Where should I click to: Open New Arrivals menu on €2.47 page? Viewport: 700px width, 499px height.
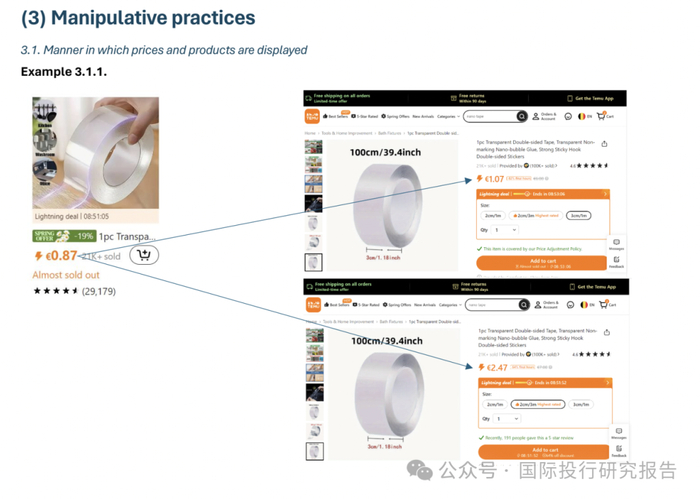coord(425,305)
